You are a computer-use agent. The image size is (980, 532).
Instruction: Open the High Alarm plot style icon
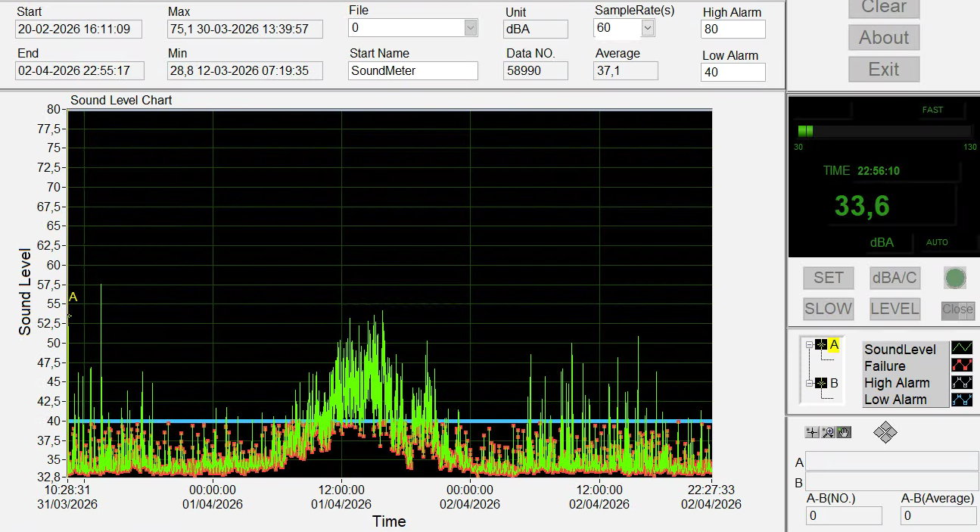(x=962, y=382)
